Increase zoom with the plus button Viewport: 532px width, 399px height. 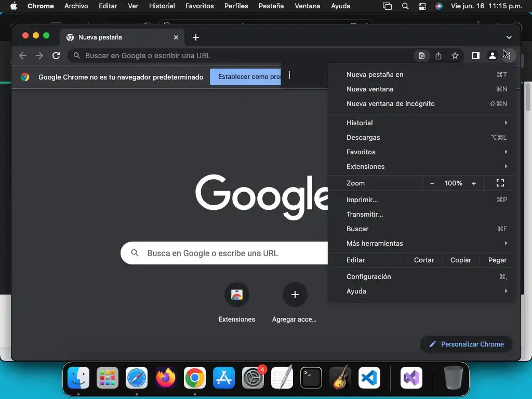point(474,183)
